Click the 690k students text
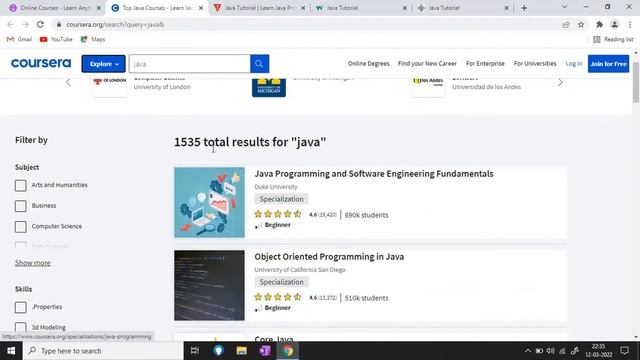The image size is (640, 360). (367, 215)
